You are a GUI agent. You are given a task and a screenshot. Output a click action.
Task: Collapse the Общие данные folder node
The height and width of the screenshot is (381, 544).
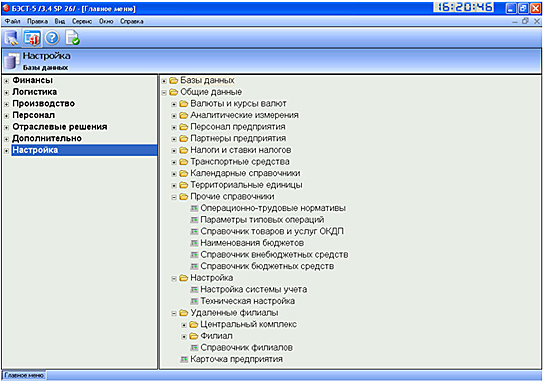click(164, 93)
